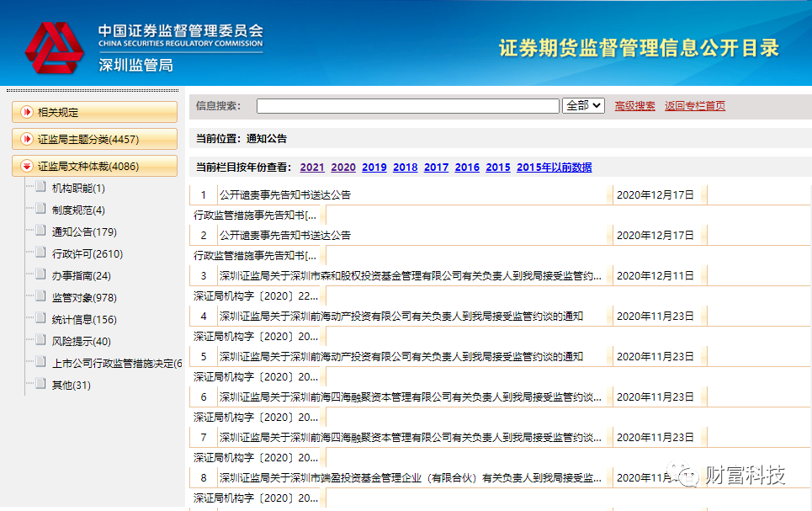This screenshot has width=812, height=511.
Task: Click date 2020年12月17日 in row 1
Action: (655, 194)
